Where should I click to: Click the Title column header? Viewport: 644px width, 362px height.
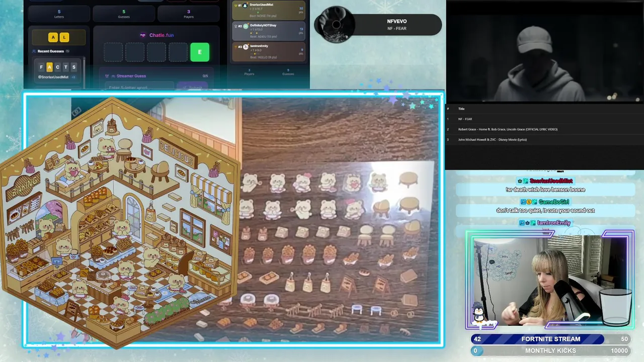(x=461, y=109)
